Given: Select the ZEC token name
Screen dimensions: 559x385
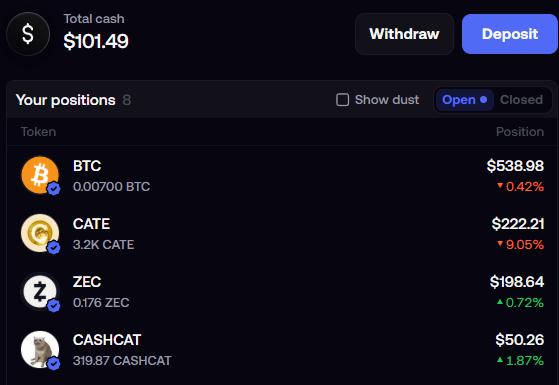Looking at the screenshot, I should coord(87,282).
